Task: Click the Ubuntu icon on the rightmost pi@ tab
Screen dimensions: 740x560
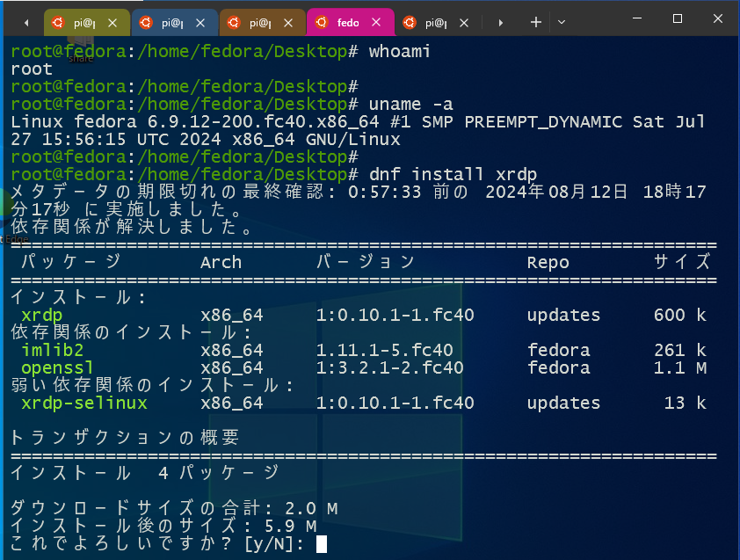Action: pyautogui.click(x=410, y=24)
